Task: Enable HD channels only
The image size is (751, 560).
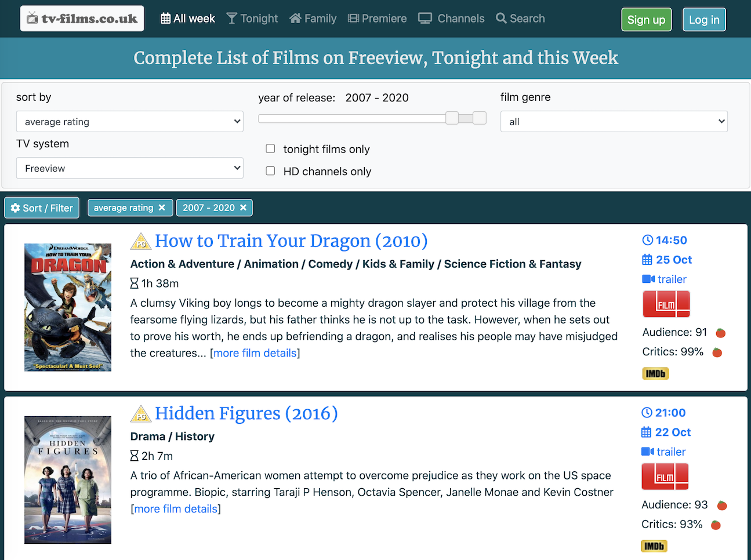Action: [x=270, y=170]
